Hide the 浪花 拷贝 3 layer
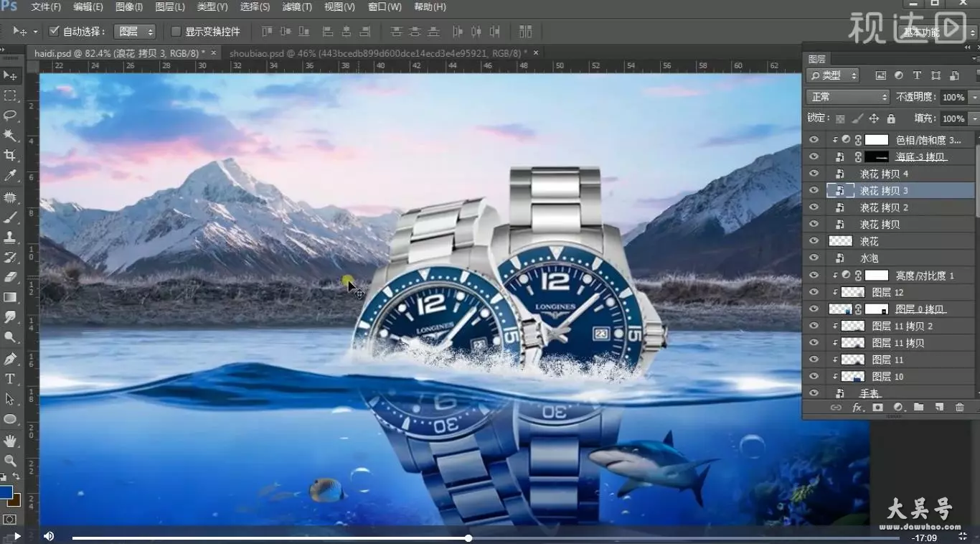This screenshot has height=544, width=980. click(814, 190)
